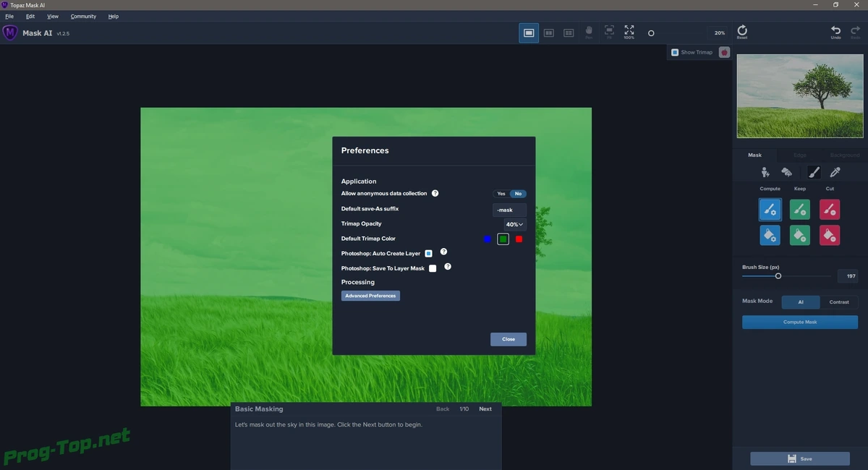Toggle the Show Trimap checkbox

(x=675, y=52)
